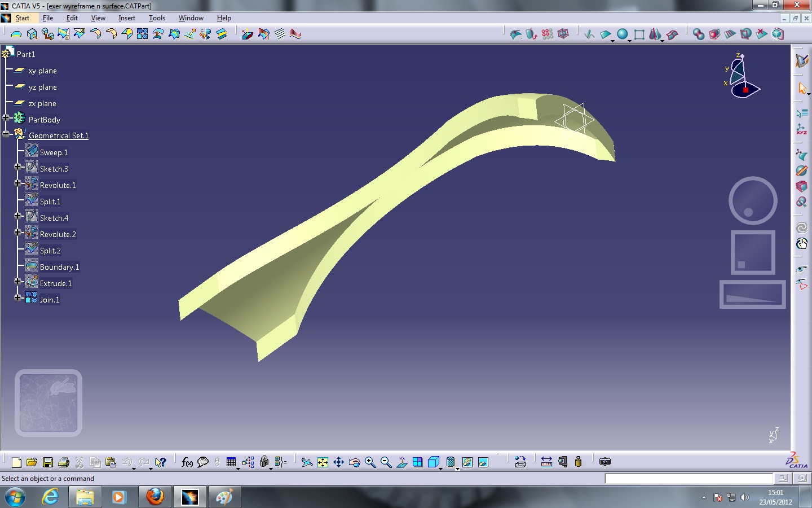Select the Sweep surface tool

[672, 34]
